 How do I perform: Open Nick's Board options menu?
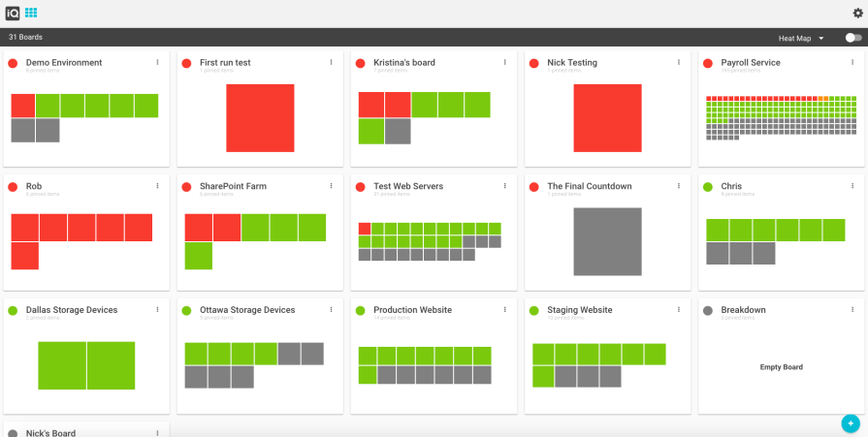point(157,433)
